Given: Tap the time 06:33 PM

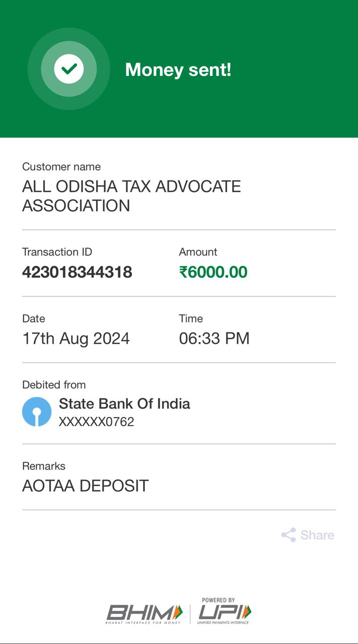Looking at the screenshot, I should (214, 338).
